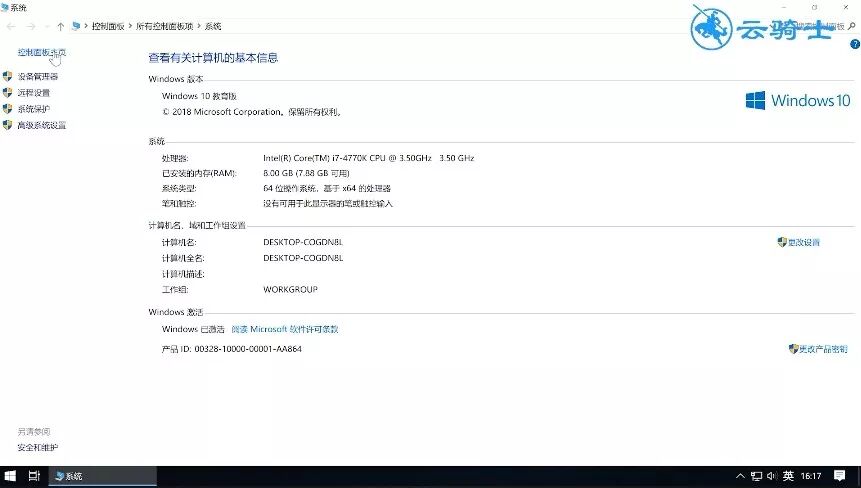Go forward using the forward arrow

[31, 26]
